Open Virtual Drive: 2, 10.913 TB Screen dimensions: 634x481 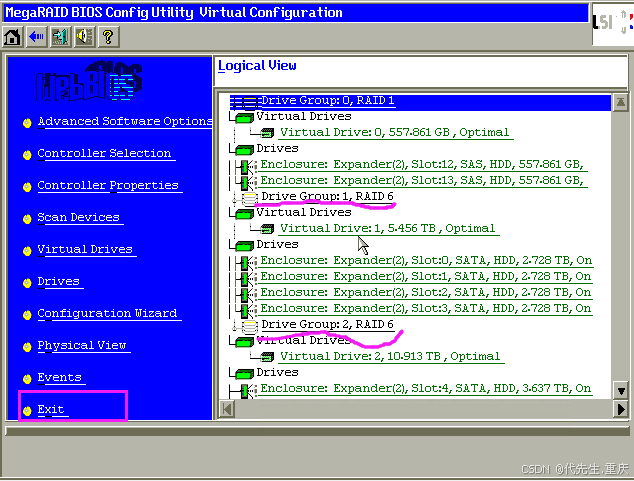(x=390, y=357)
